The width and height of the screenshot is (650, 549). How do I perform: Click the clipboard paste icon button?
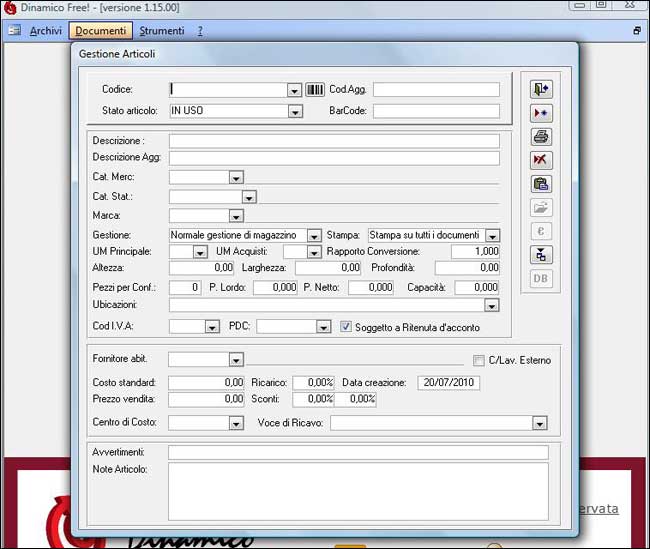541,184
